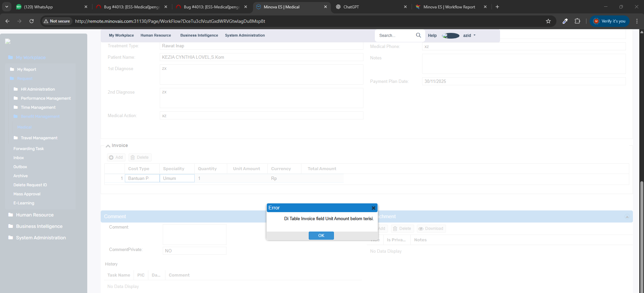644x293 pixels.
Task: Open the Chrome three-dot menu
Action: 637,21
